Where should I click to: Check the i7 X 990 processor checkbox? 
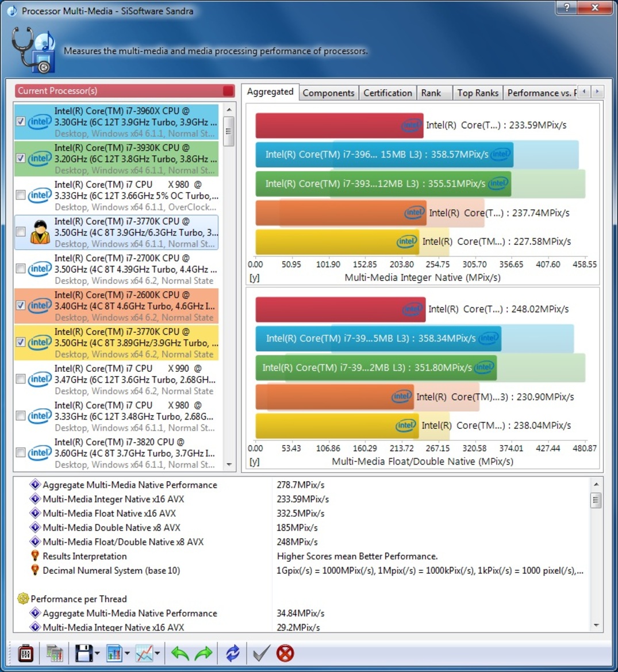point(20,379)
